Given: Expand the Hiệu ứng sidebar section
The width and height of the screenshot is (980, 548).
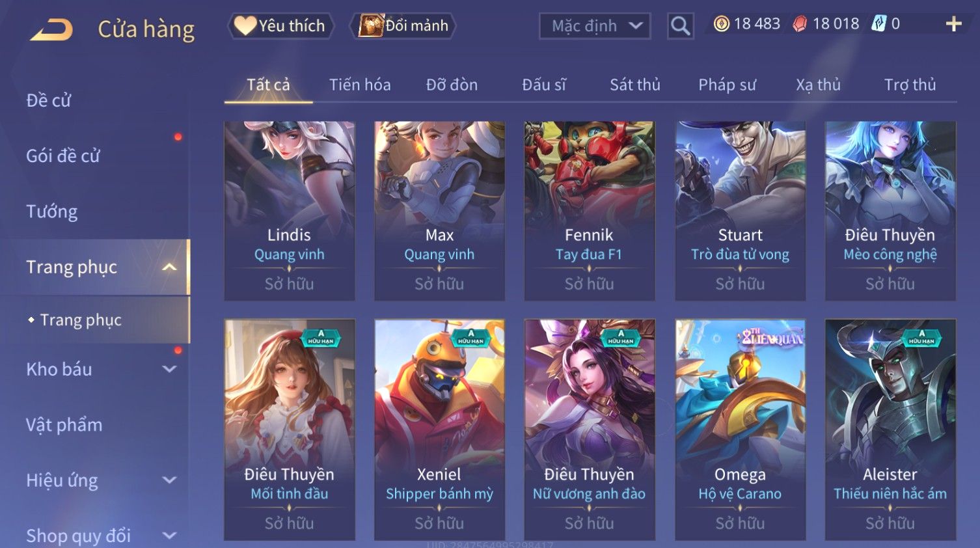Looking at the screenshot, I should [169, 480].
